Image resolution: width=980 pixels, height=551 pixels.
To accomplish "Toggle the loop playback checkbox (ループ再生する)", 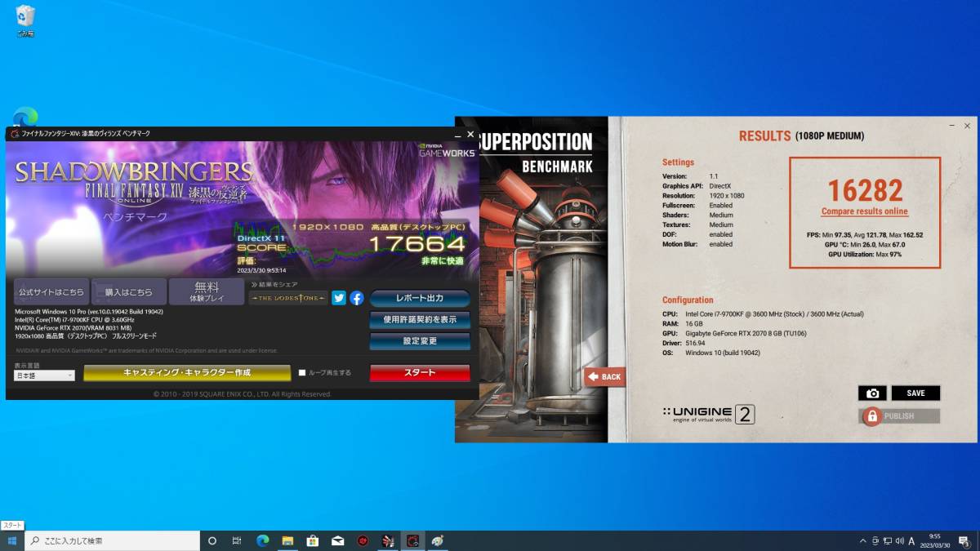I will [302, 373].
